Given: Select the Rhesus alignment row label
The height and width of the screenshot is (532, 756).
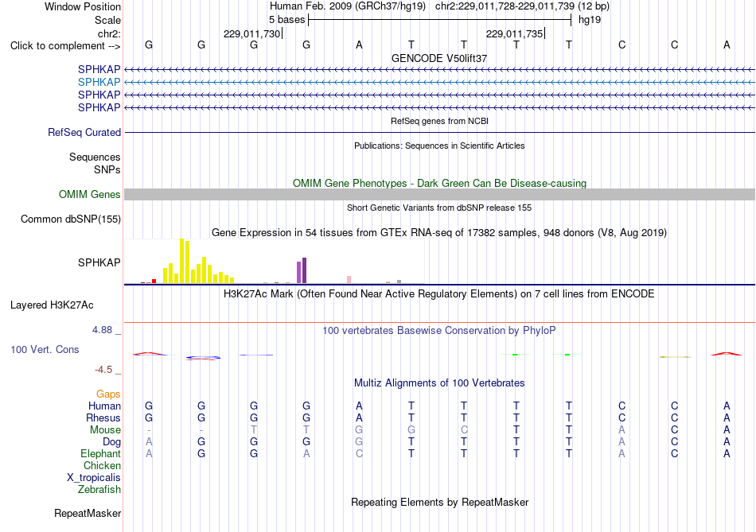Looking at the screenshot, I should click(x=103, y=417).
